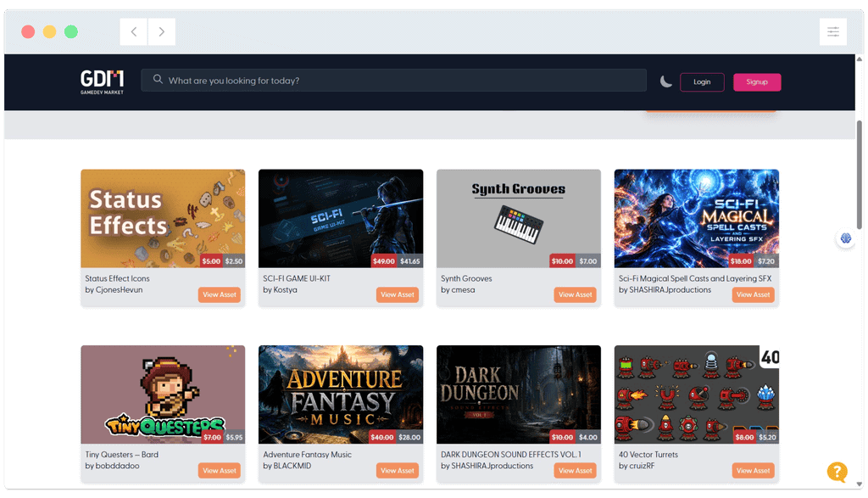Open the Dark Dungeon thumbnail image
The image size is (868, 498).
[x=519, y=394]
